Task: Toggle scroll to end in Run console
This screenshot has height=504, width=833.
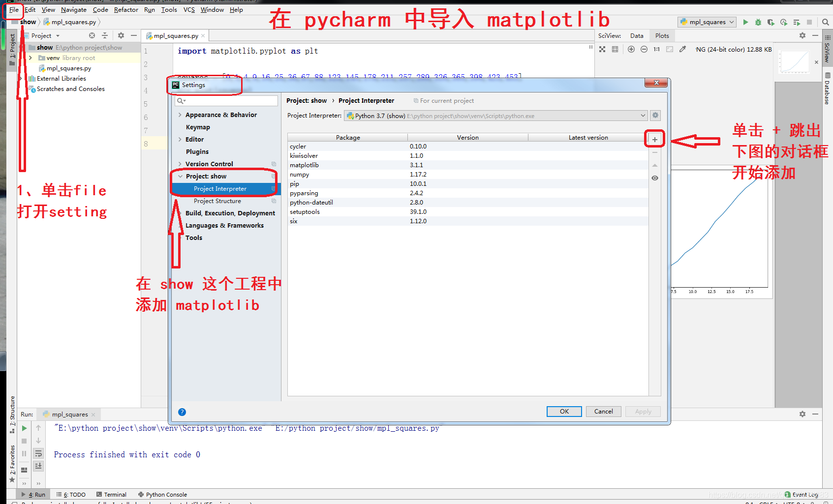Action: pos(38,465)
